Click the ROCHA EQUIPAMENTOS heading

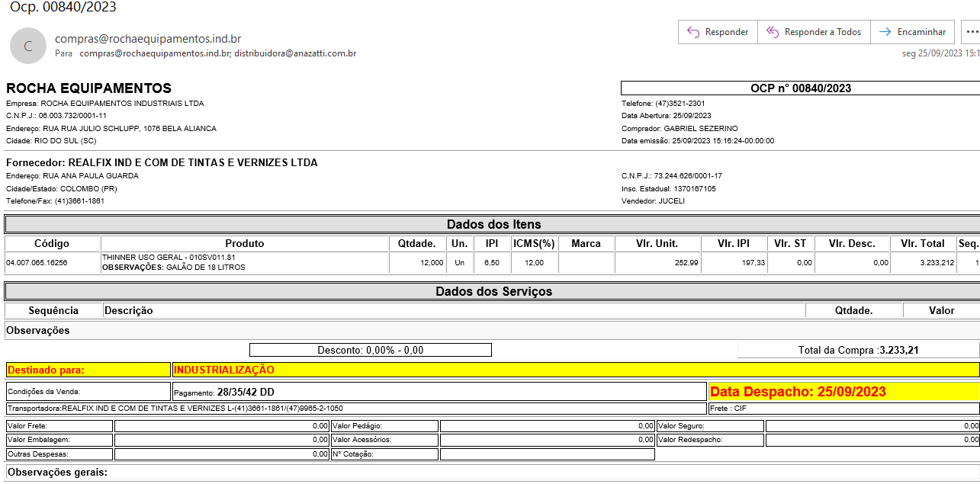(88, 88)
